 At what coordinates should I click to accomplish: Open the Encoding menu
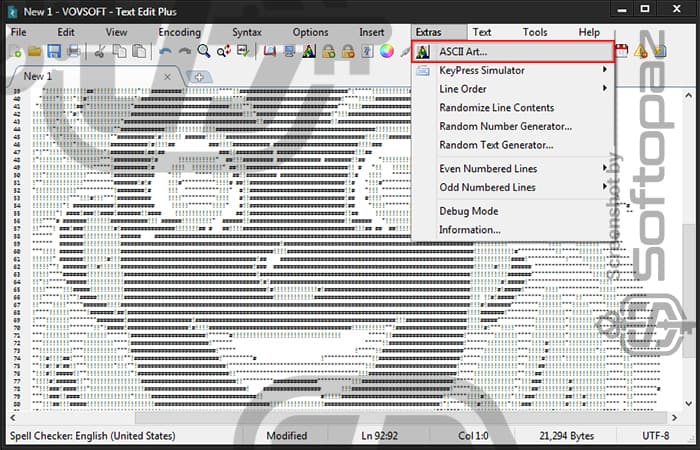tap(179, 32)
